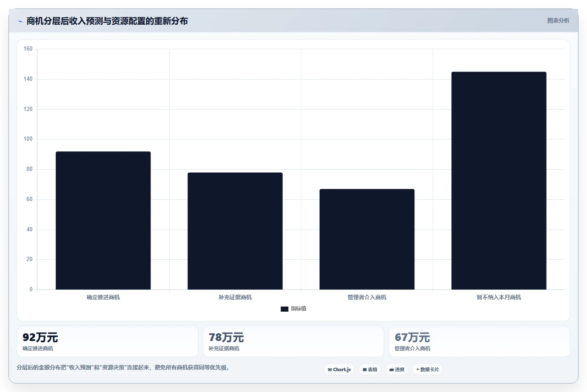Click the 确定推进商机 caption under 92万元
Viewport: 587px width, 392px height.
pos(38,349)
